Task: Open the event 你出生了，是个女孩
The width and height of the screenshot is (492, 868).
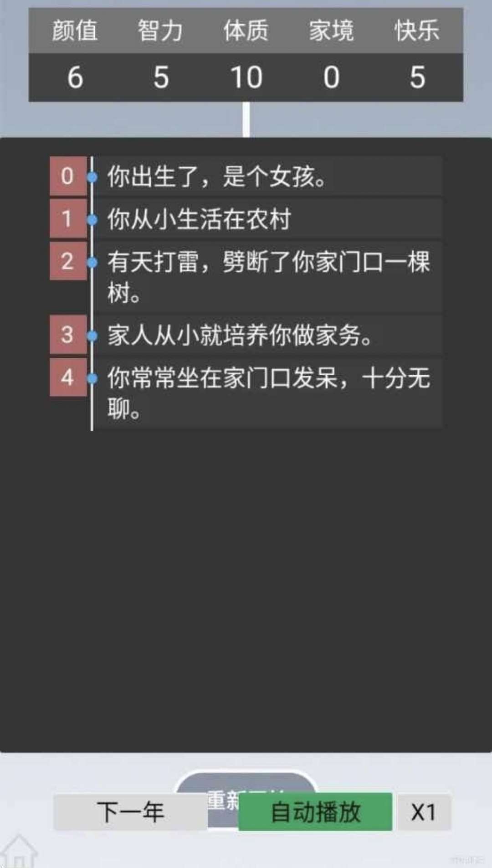Action: pyautogui.click(x=269, y=176)
